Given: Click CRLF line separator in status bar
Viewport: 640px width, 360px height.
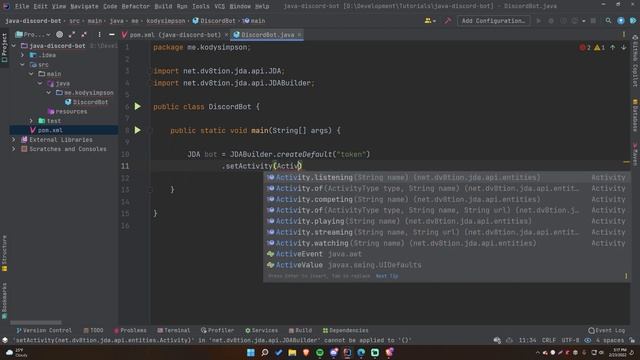Looking at the screenshot, I should [x=549, y=340].
